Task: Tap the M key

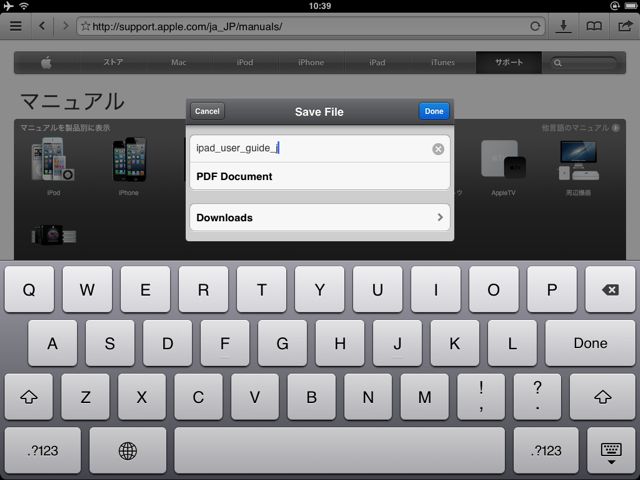Action: coord(424,397)
